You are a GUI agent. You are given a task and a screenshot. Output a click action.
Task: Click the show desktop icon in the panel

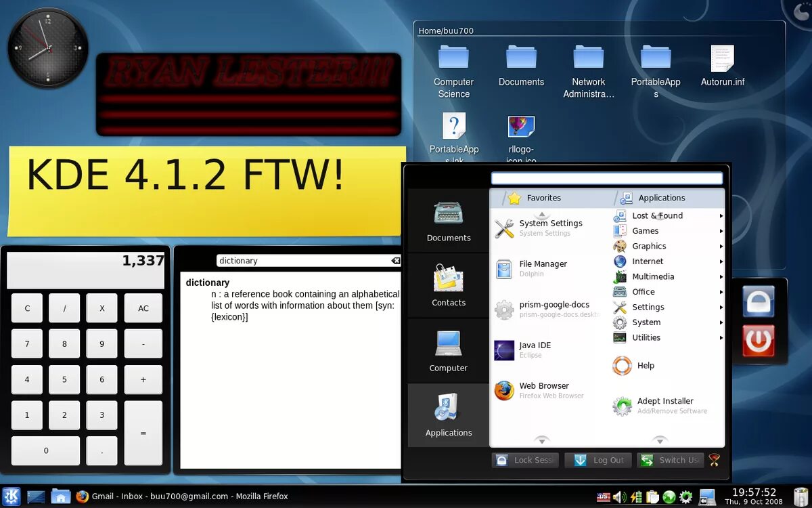coord(36,496)
